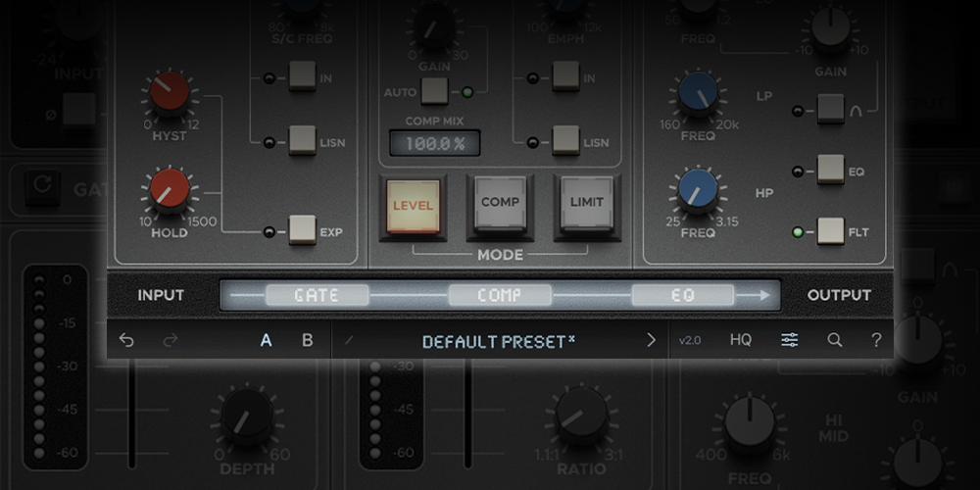The width and height of the screenshot is (980, 490).
Task: Click the COMP MIX 100.0 % value field
Action: coord(435,143)
